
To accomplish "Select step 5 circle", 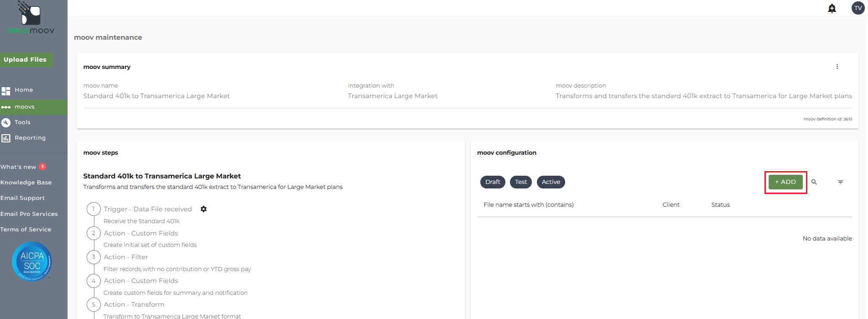I will [94, 304].
